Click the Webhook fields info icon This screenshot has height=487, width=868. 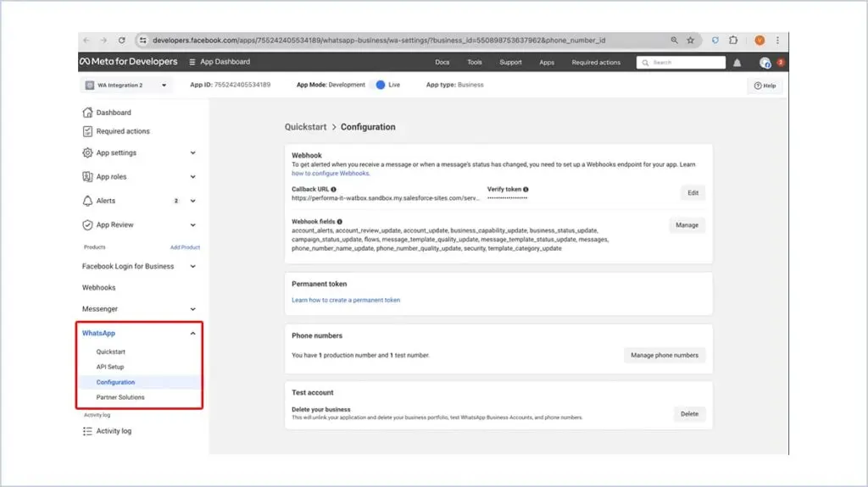tap(340, 221)
